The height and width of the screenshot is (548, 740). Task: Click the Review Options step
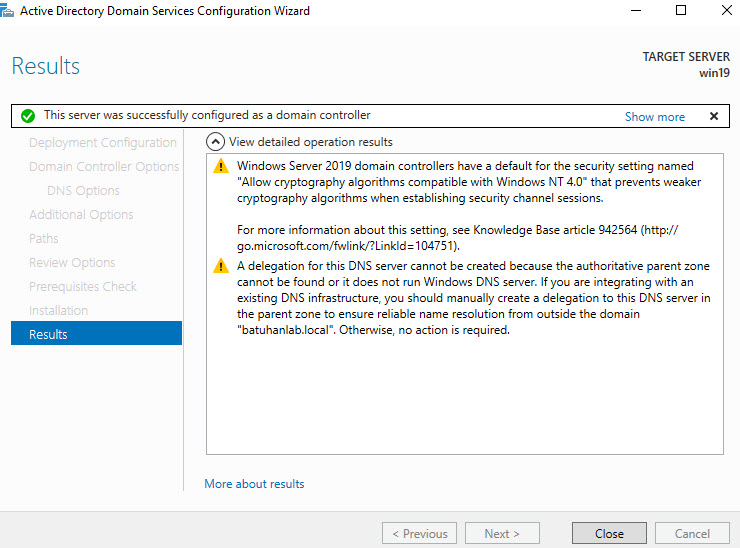(72, 262)
